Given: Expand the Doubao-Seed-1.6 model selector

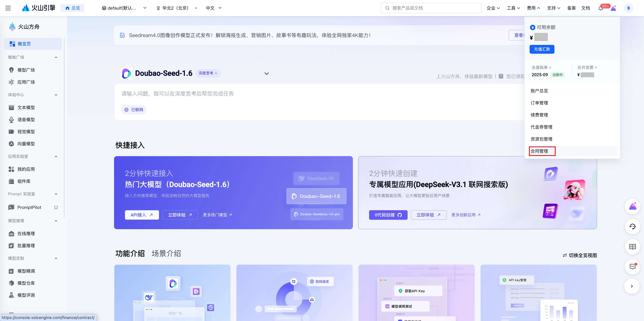Looking at the screenshot, I should point(266,74).
